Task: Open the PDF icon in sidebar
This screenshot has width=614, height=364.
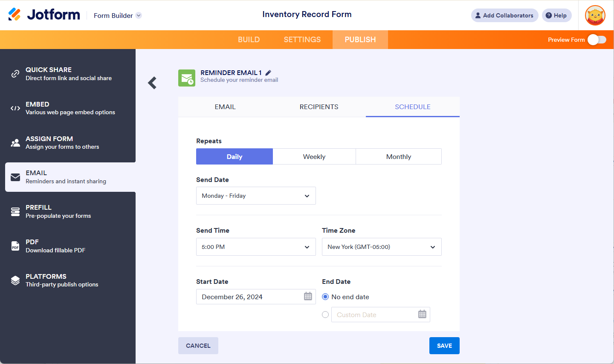Action: pyautogui.click(x=15, y=246)
